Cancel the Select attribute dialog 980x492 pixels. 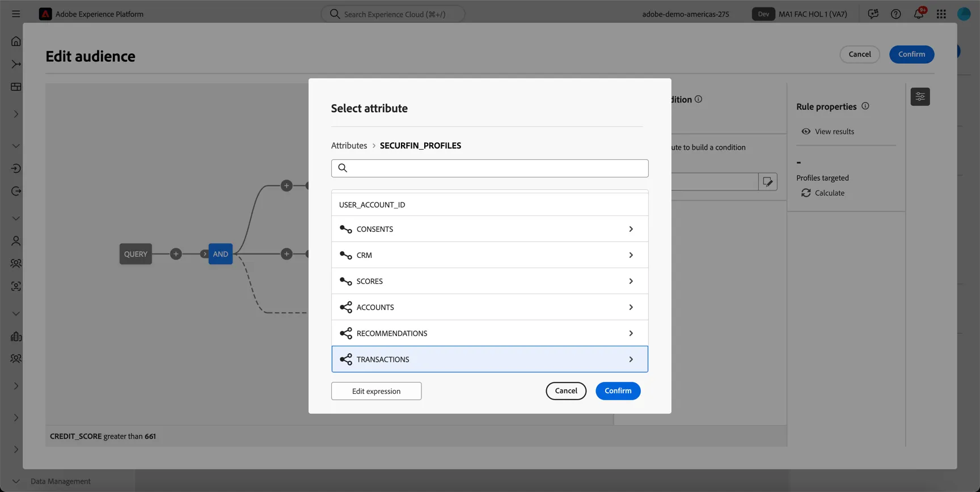[x=566, y=391]
